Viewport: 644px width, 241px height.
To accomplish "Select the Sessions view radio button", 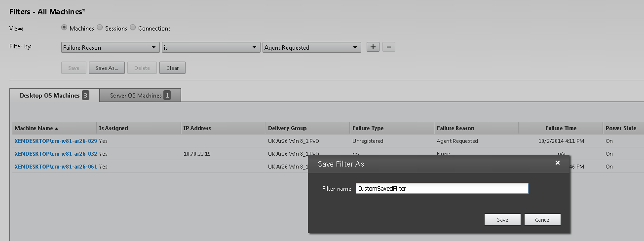I will [x=100, y=28].
